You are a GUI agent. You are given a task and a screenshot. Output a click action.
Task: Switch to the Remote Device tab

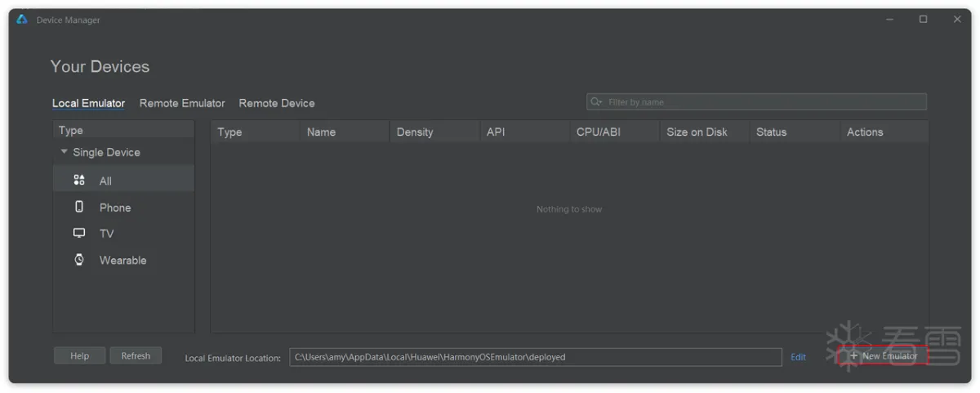pyautogui.click(x=277, y=103)
